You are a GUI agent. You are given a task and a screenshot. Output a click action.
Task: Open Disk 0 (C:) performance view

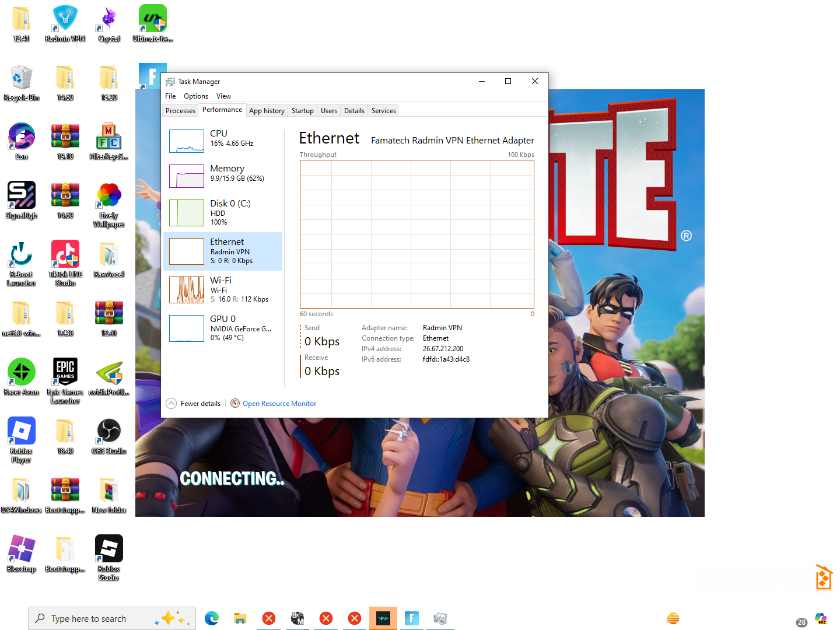[x=222, y=212]
